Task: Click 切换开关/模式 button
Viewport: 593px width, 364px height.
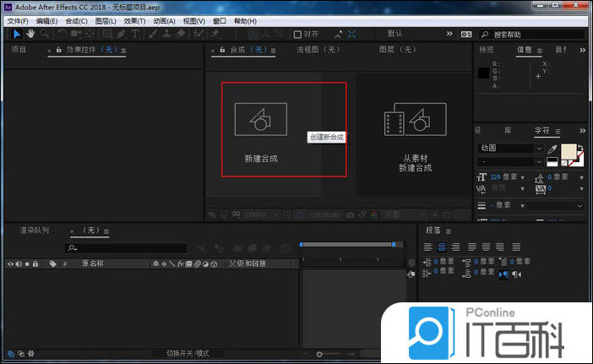Action: click(x=188, y=353)
